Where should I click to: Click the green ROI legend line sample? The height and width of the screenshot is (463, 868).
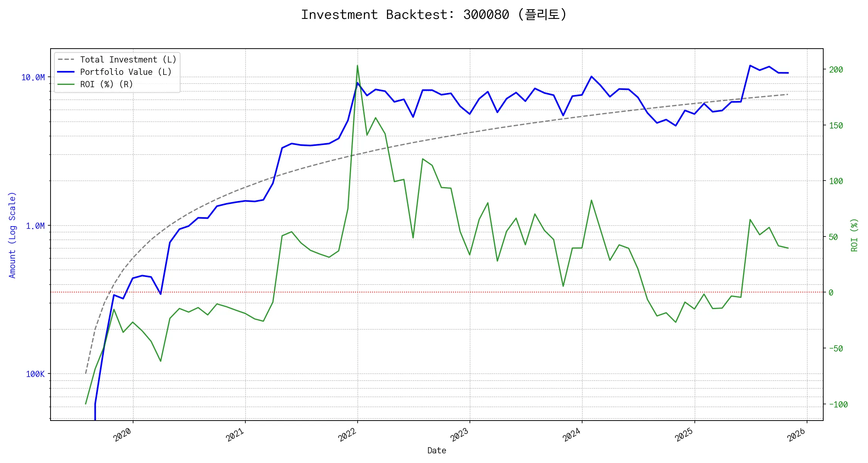(66, 84)
